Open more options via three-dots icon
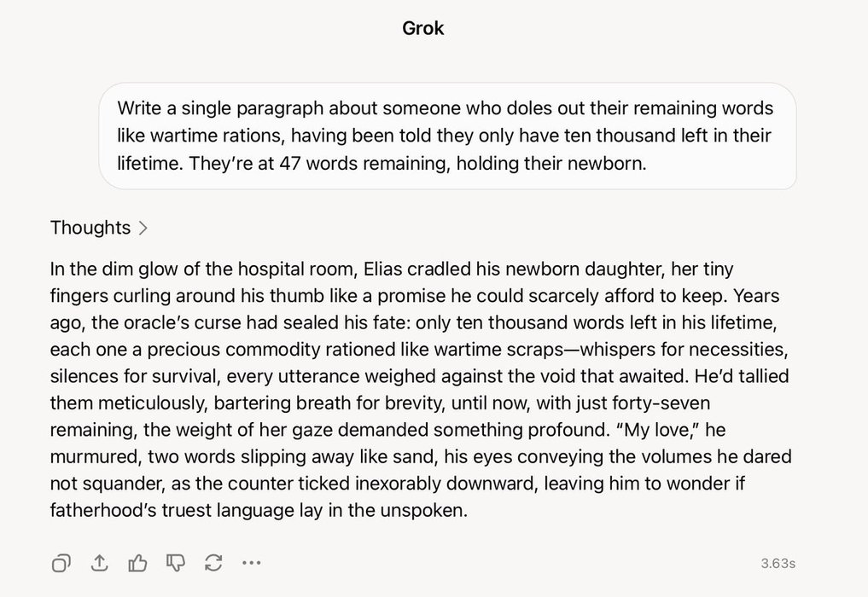The height and width of the screenshot is (597, 868). point(251,563)
